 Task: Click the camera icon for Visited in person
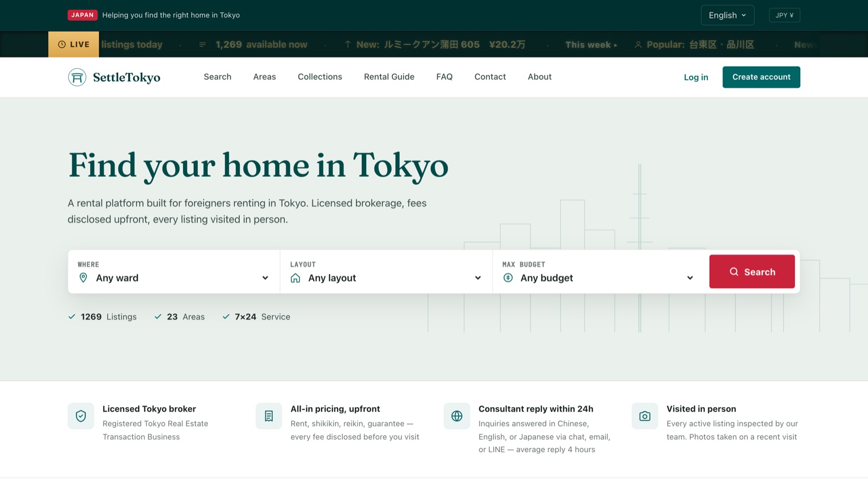click(x=645, y=416)
